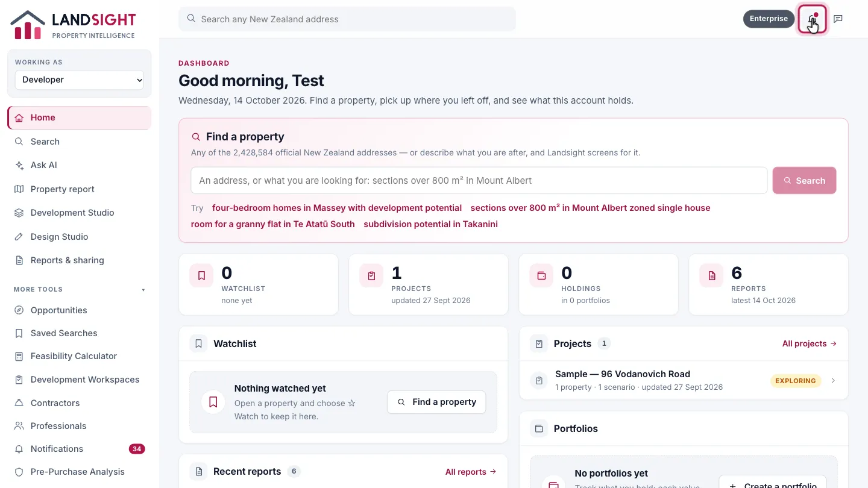This screenshot has width=868, height=488.
Task: Open Contractors page
Action: (80, 403)
